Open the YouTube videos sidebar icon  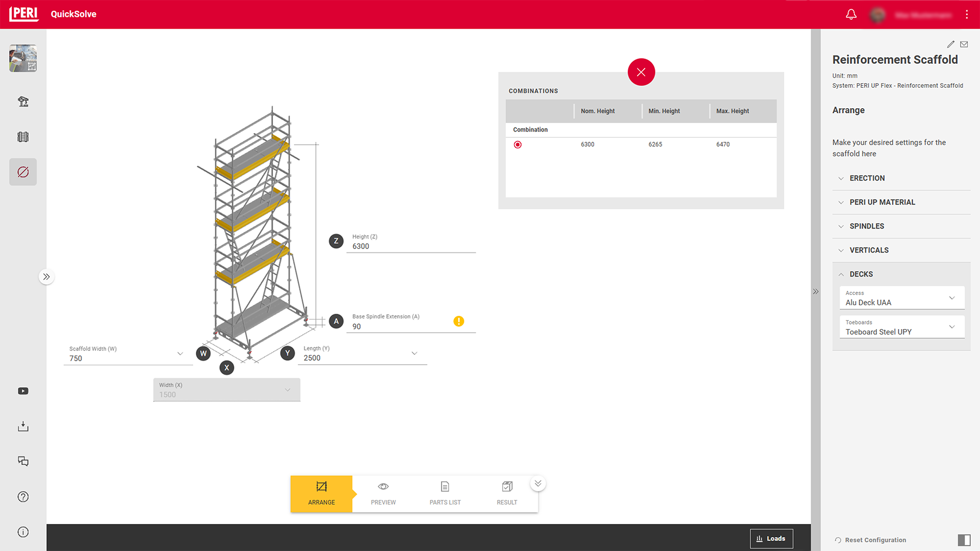tap(23, 391)
